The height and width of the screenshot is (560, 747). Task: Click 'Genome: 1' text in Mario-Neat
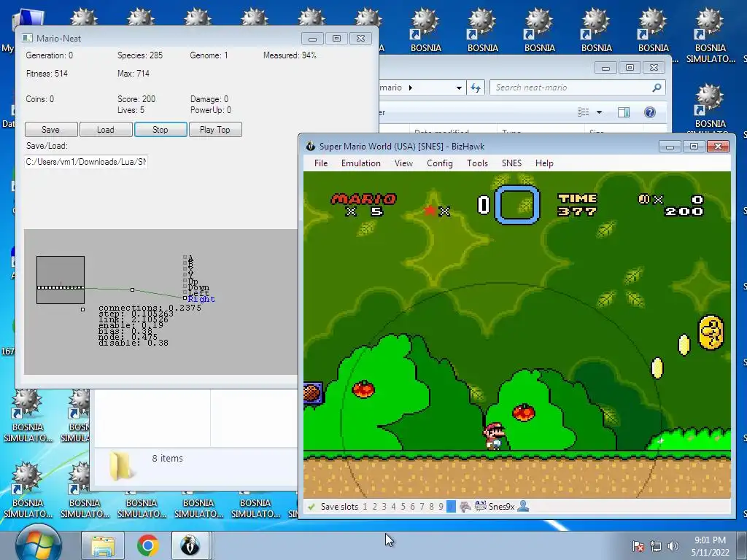point(209,55)
